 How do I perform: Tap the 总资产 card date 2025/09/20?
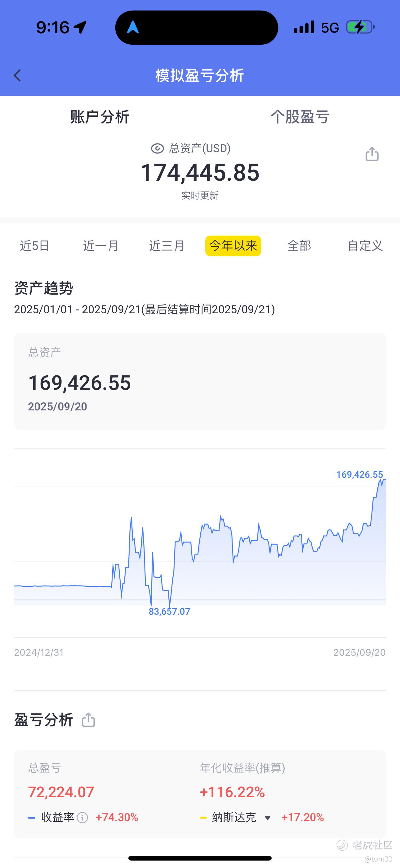click(x=58, y=407)
